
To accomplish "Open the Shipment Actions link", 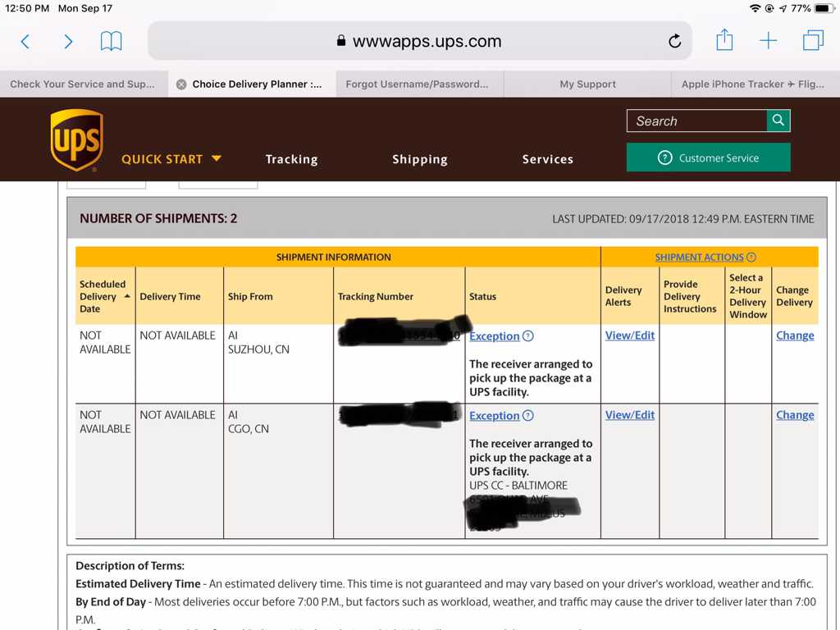I will tap(699, 257).
